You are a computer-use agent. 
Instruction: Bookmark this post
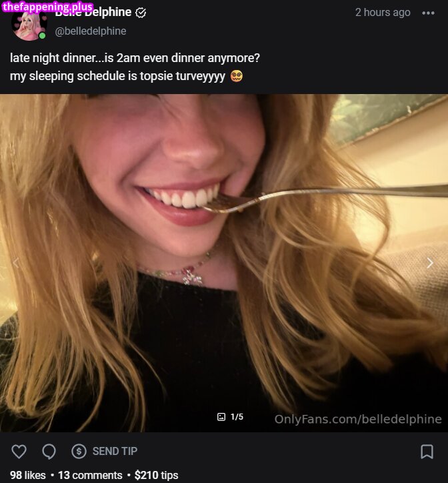click(427, 452)
